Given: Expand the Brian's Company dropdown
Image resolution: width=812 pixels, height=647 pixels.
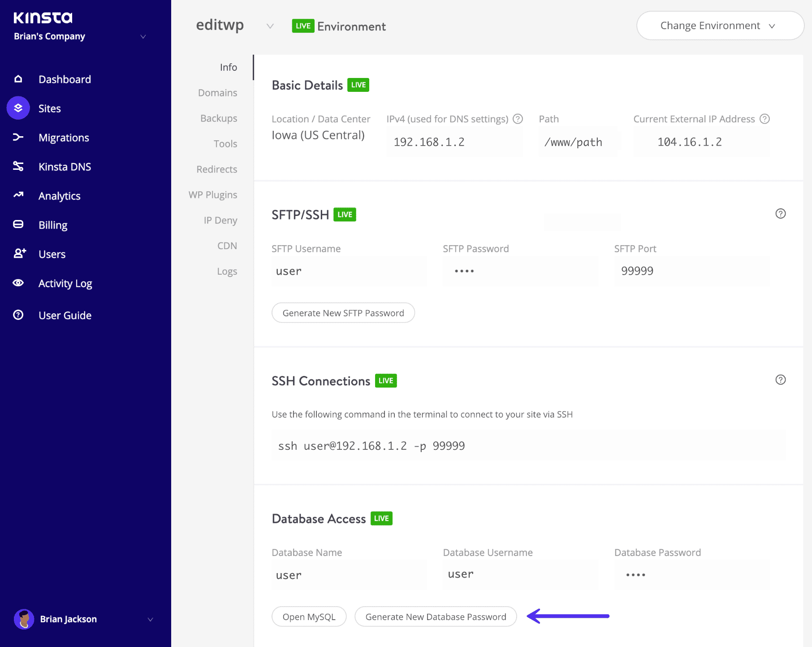Looking at the screenshot, I should click(143, 37).
